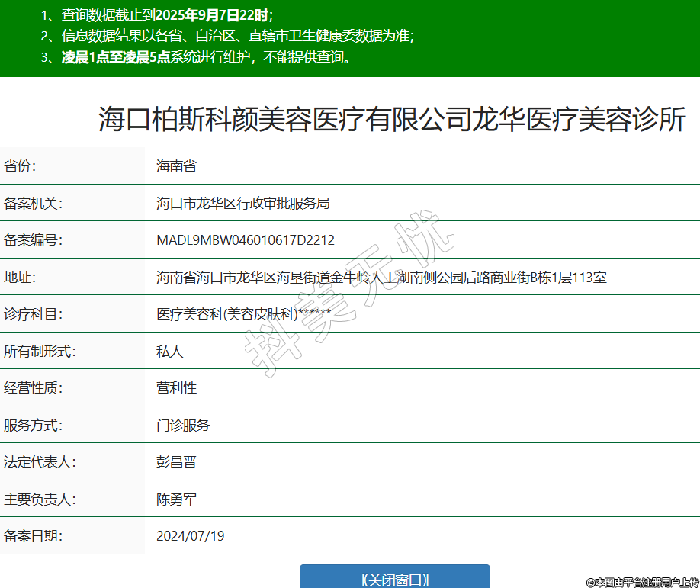
Task: Click the 备案日期 row label
Action: point(32,536)
